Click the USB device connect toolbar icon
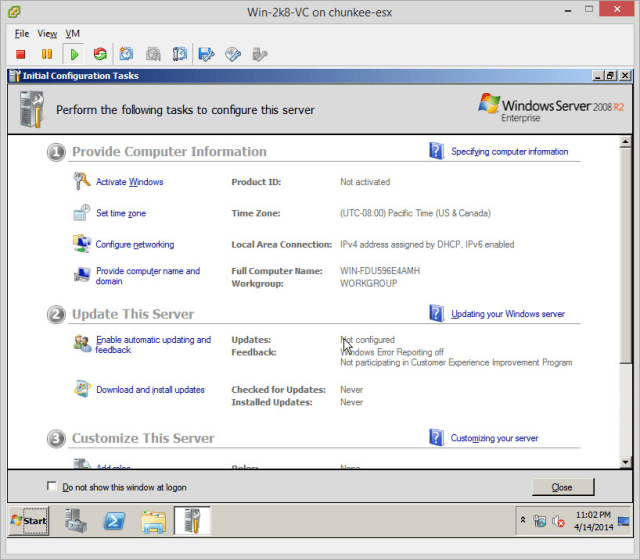This screenshot has height=560, width=640. click(x=260, y=54)
